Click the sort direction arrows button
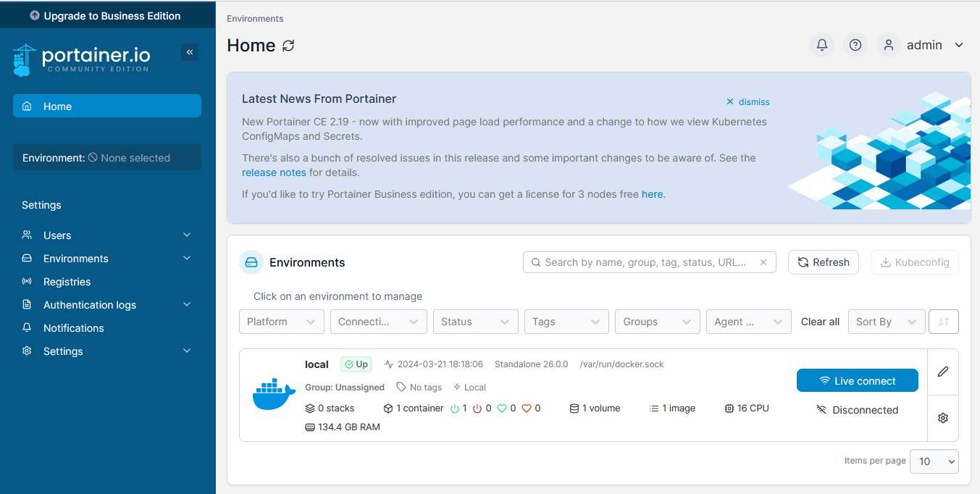The image size is (980, 494). click(x=944, y=322)
